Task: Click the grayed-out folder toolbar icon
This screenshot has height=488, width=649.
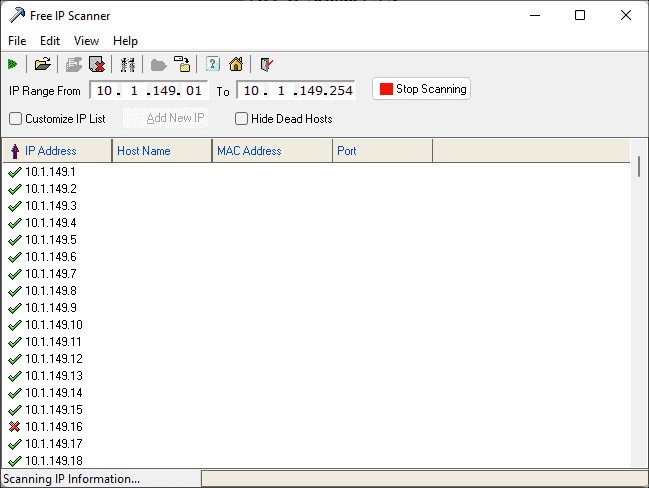Action: coord(159,65)
